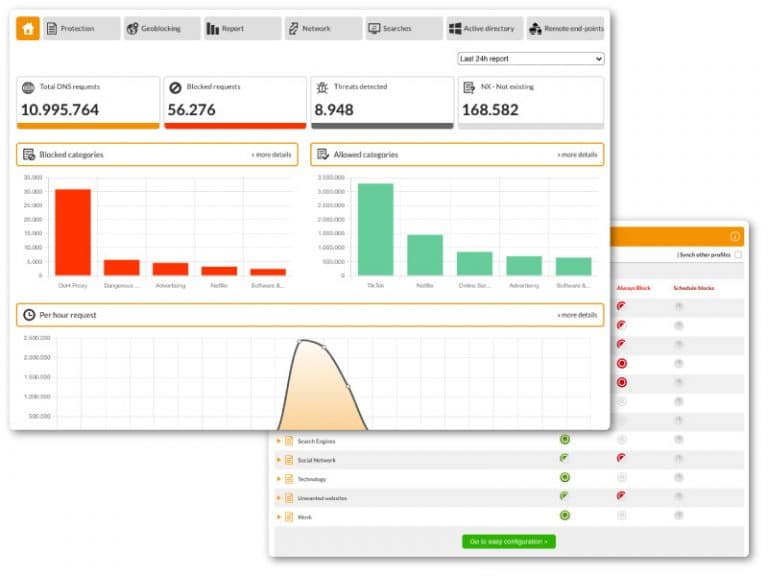This screenshot has width=768, height=576.
Task: Select the green allow option for Work
Action: (565, 515)
